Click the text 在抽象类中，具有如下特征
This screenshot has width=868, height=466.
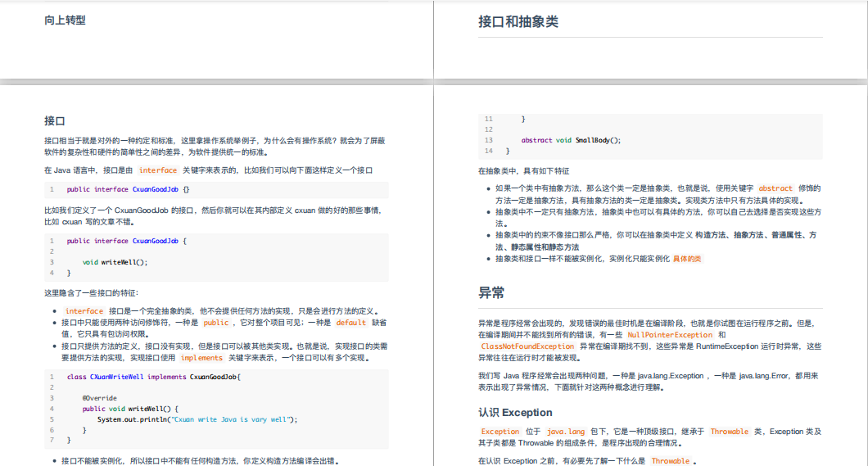pos(524,171)
